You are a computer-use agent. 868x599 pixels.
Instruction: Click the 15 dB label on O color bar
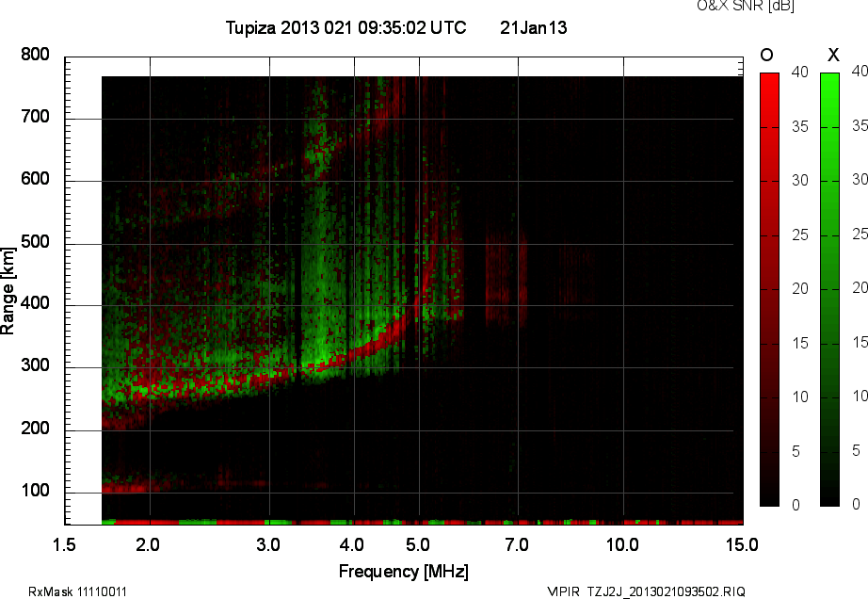pos(800,343)
